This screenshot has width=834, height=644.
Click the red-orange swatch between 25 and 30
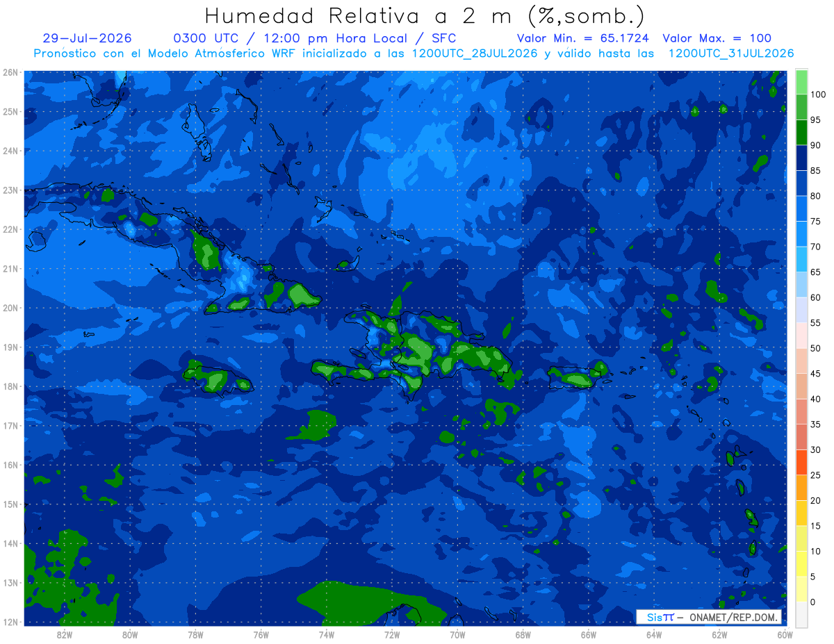[x=801, y=462]
